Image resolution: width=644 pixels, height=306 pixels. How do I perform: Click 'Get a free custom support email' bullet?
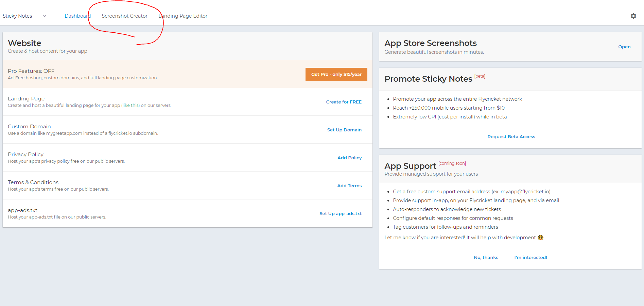pyautogui.click(x=471, y=192)
